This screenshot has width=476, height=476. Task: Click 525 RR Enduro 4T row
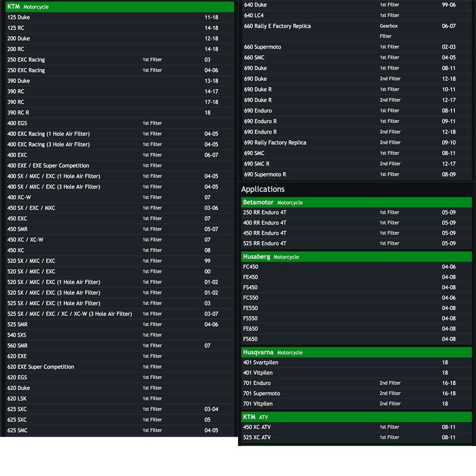coord(357,243)
